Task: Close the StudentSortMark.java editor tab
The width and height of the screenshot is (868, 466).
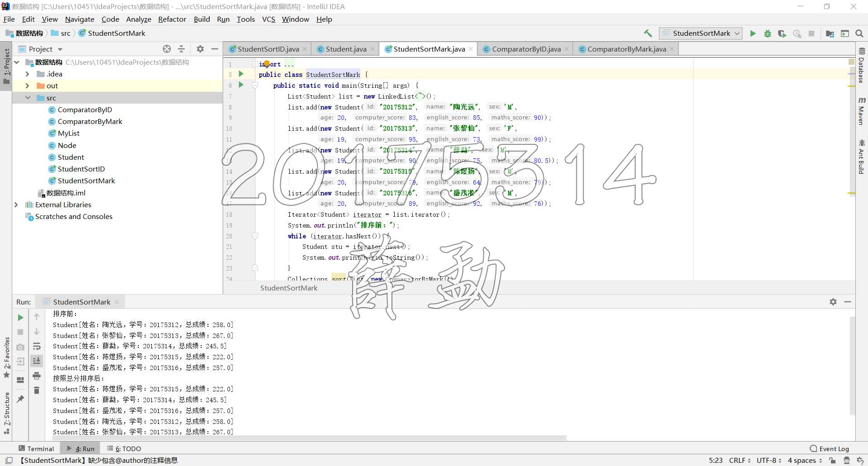Action: (x=471, y=49)
